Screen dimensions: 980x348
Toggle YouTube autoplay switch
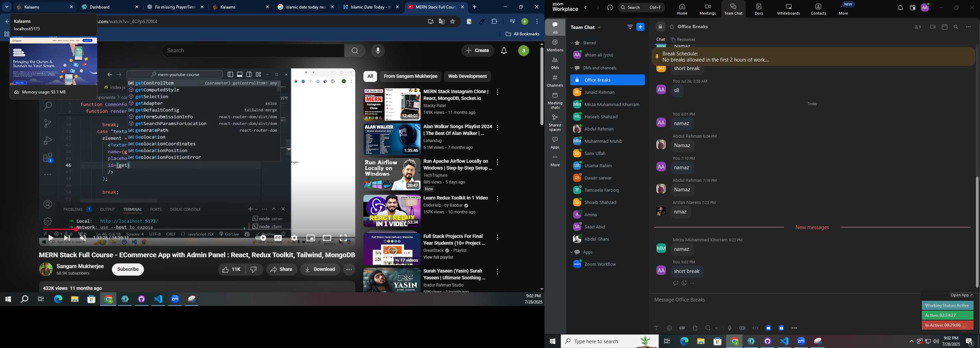tap(261, 238)
